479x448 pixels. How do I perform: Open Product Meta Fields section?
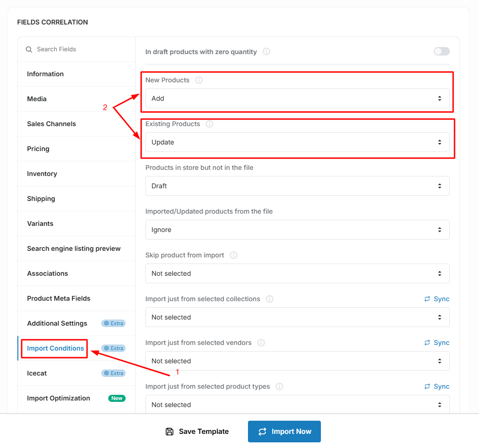(76, 298)
